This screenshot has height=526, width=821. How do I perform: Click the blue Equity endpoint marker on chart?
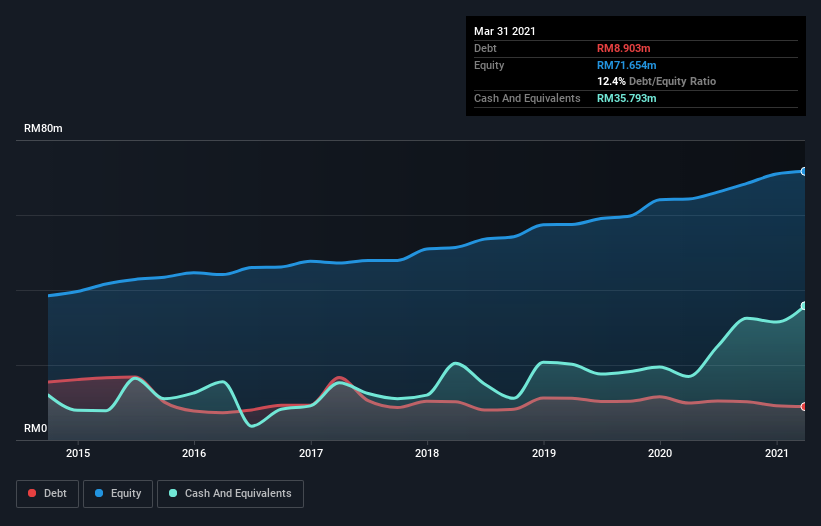pos(803,171)
